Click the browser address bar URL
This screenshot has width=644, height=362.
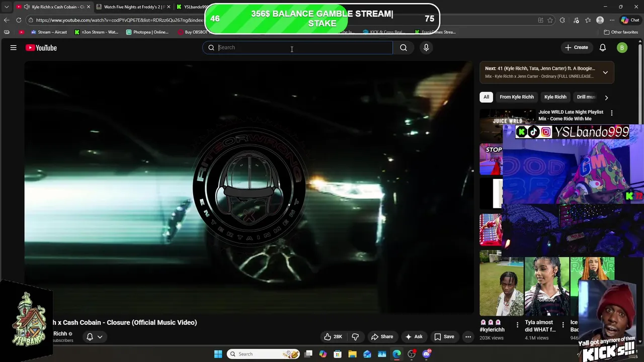[120, 20]
